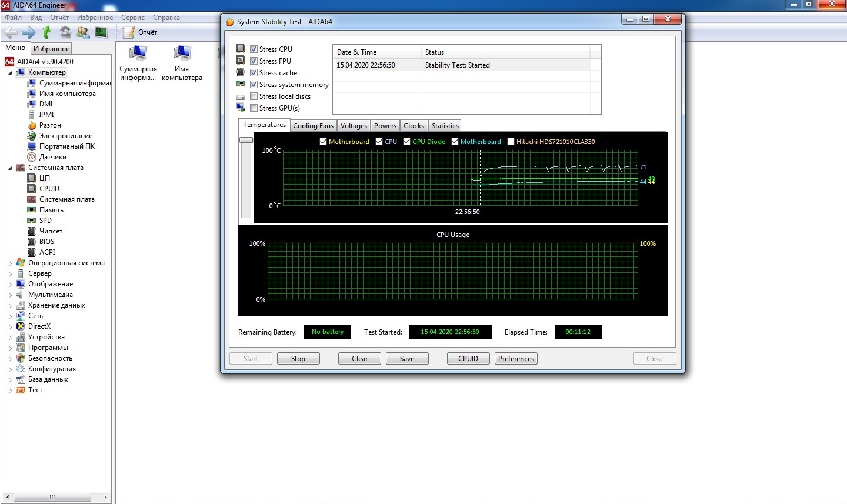Switch to the Cooling Fans tab
The width and height of the screenshot is (847, 504).
pos(313,126)
